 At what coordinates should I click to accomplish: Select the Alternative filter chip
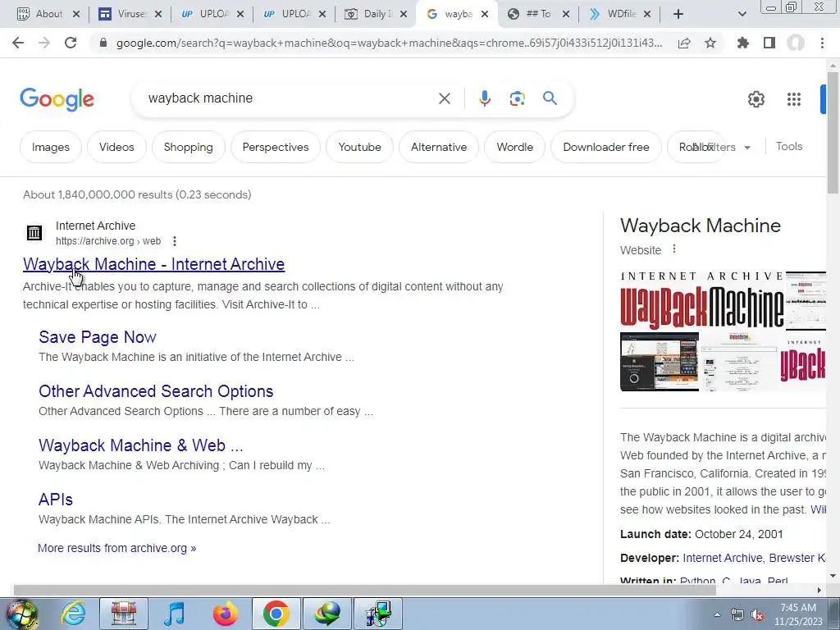pos(439,147)
